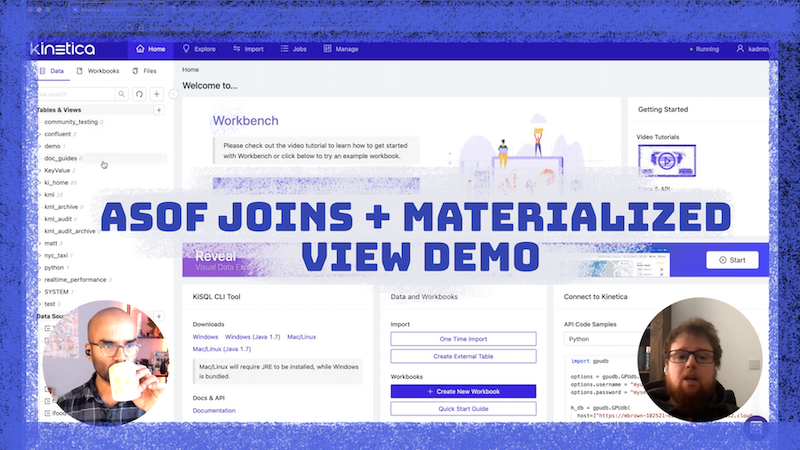
Task: Expand the ki_home schema
Action: pos(40,183)
